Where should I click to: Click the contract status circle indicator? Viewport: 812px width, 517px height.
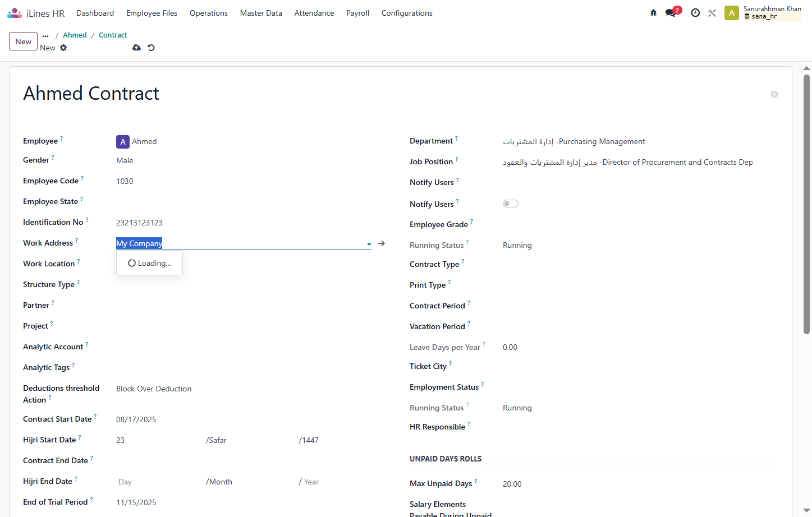point(774,94)
